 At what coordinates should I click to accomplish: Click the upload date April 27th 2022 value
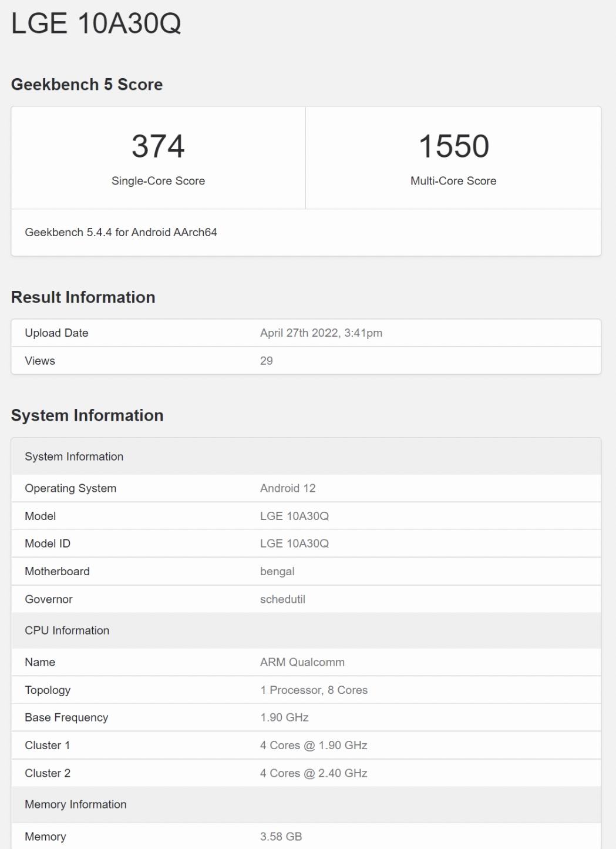coord(321,333)
